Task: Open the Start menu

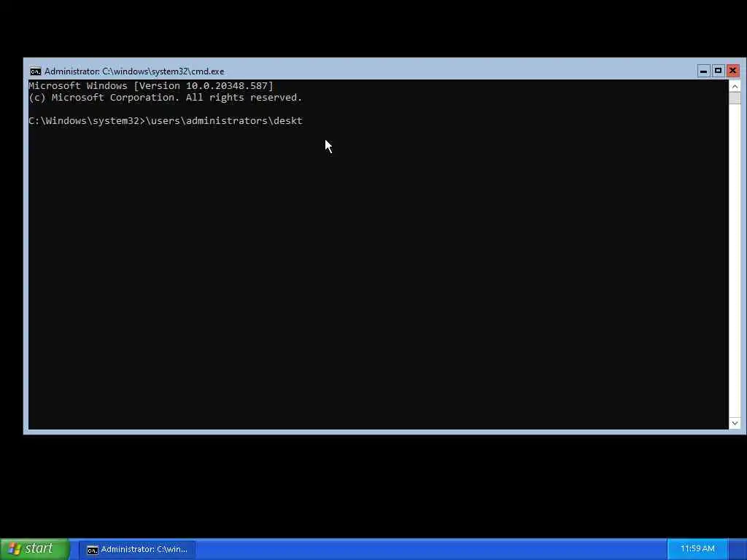Action: coord(35,549)
